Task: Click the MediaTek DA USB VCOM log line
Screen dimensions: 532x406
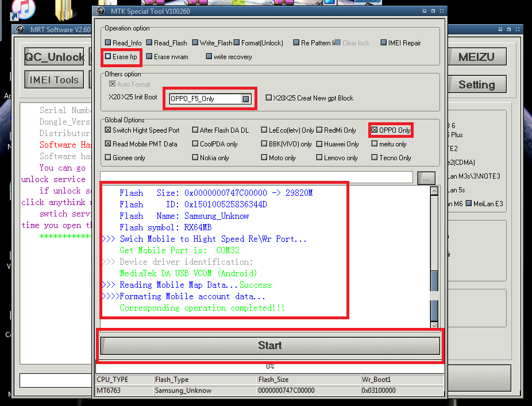Action: [188, 273]
